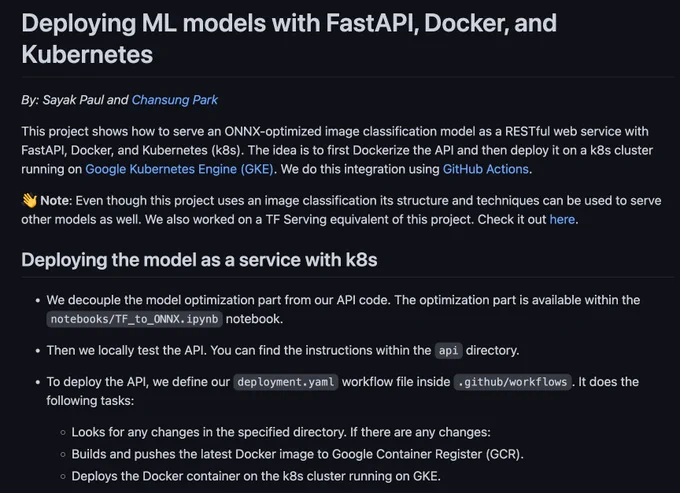Screen dimensions: 680x493
Task: Click the sentence 'Then we locally test the API'
Action: coord(126,350)
